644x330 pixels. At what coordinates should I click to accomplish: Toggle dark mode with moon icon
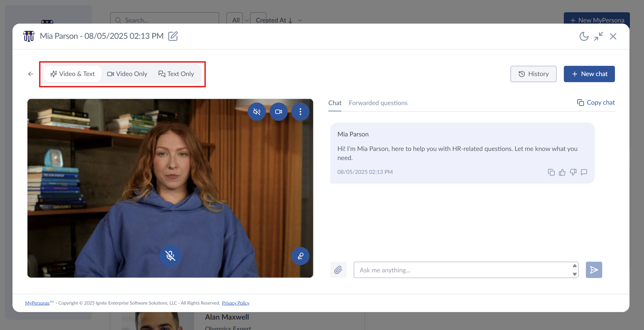coord(584,36)
